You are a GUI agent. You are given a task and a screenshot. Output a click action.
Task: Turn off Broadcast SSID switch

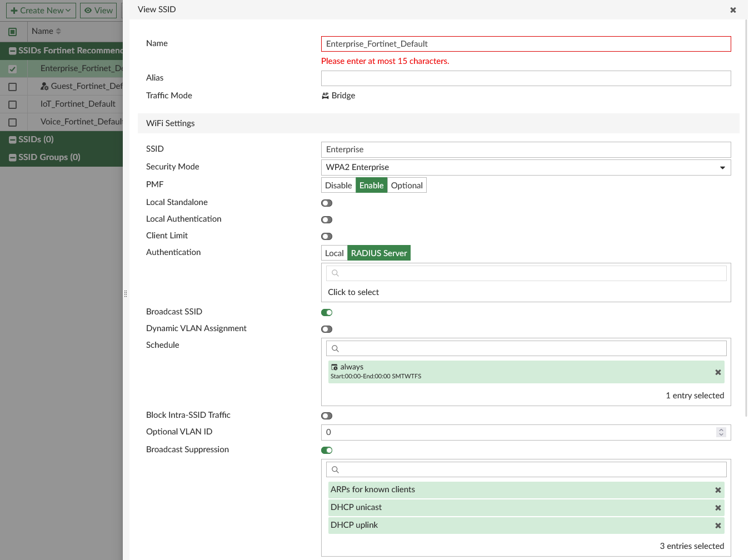[x=327, y=313]
